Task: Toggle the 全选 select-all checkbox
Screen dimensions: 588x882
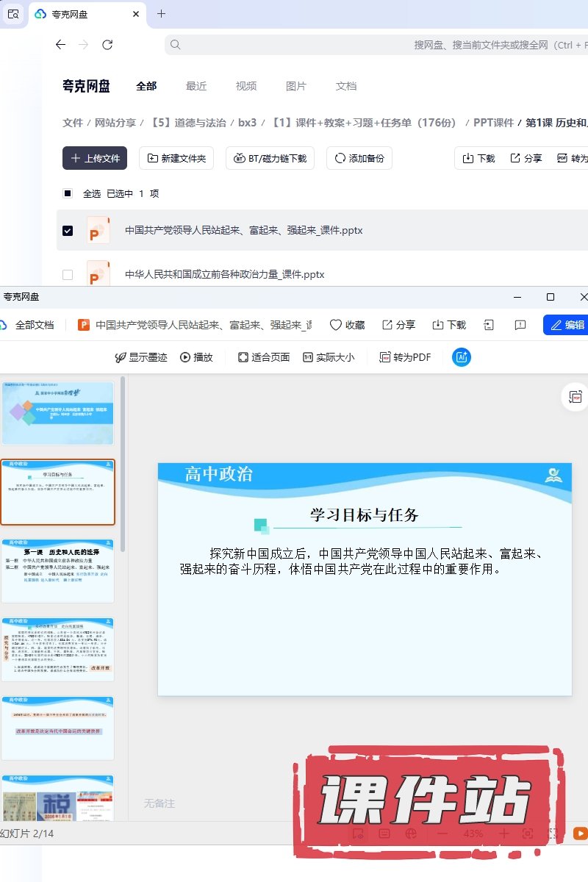Action: click(x=68, y=194)
